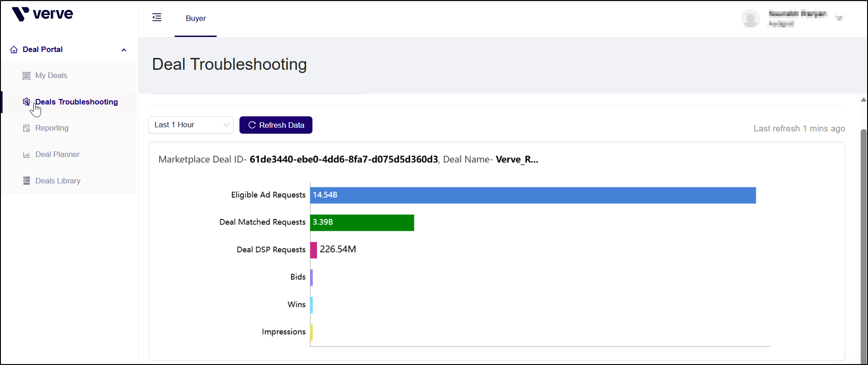
Task: Click the truncated deal name Verve_R...
Action: 517,159
